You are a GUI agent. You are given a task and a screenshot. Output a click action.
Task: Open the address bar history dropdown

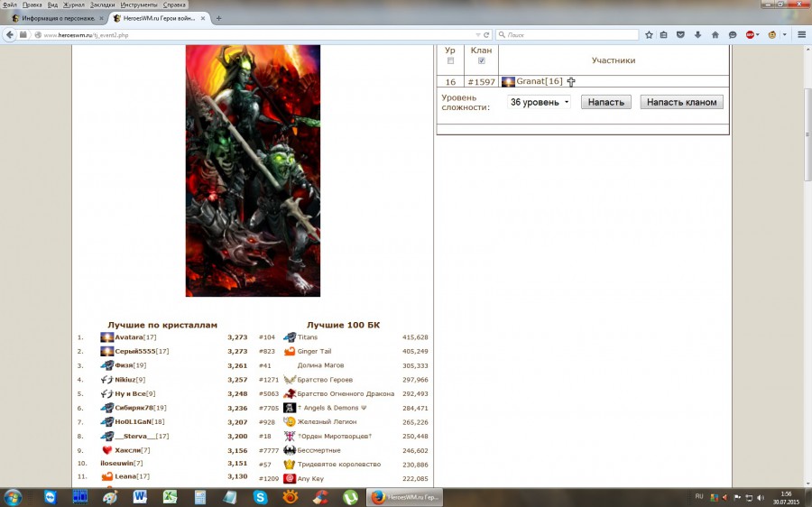click(478, 34)
